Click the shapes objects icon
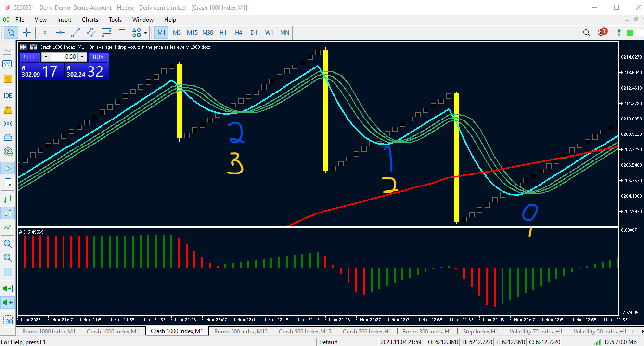Image resolution: width=644 pixels, height=346 pixels. coord(136,33)
